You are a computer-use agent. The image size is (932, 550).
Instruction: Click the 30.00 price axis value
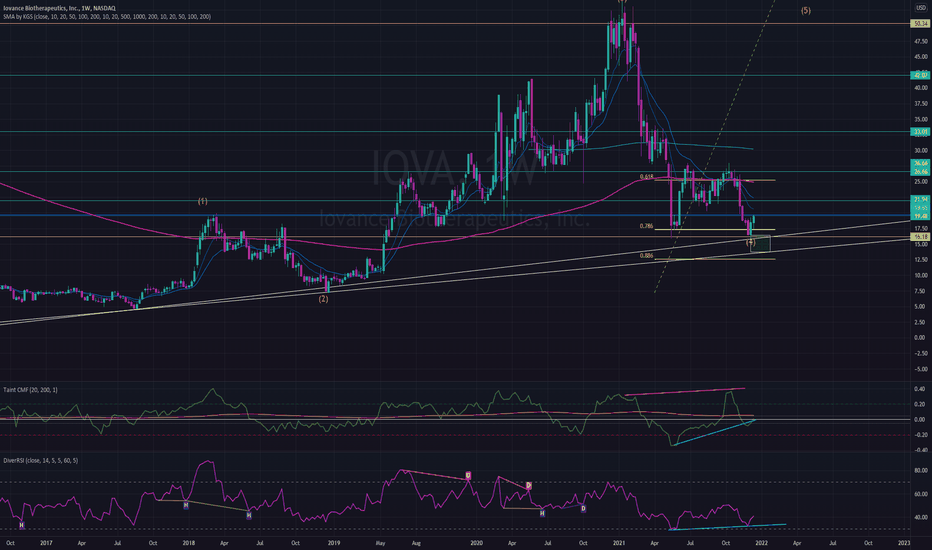coord(921,151)
